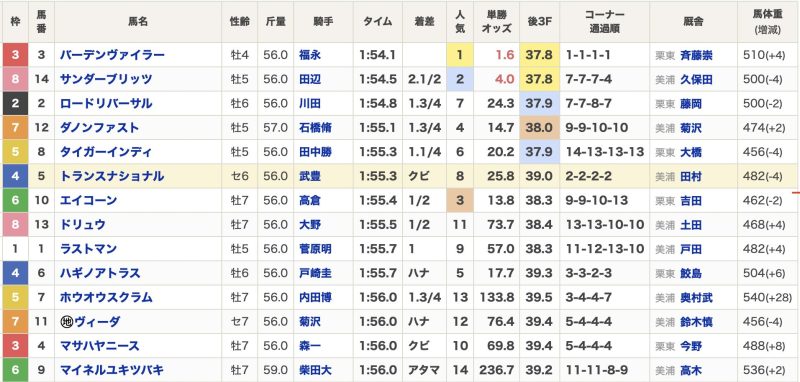The height and width of the screenshot is (382, 800).
Task: Click horse name ホウオウスクラム
Action: (106, 297)
